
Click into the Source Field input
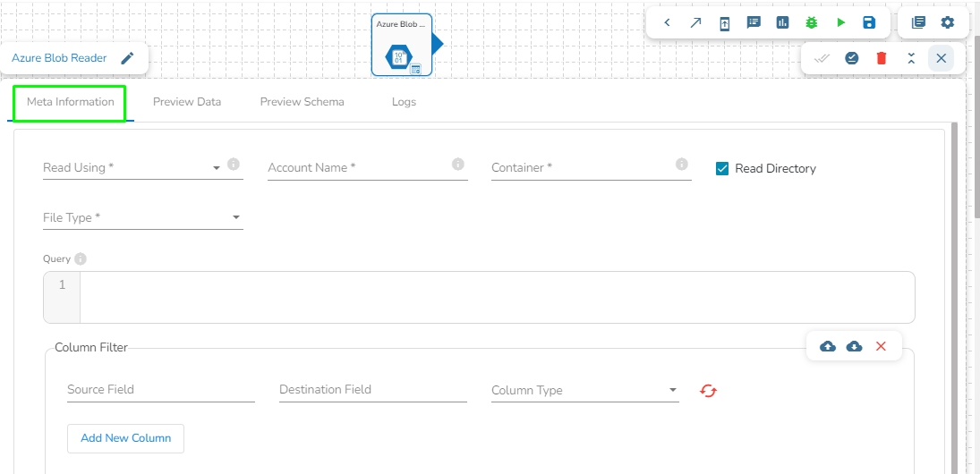pos(160,390)
